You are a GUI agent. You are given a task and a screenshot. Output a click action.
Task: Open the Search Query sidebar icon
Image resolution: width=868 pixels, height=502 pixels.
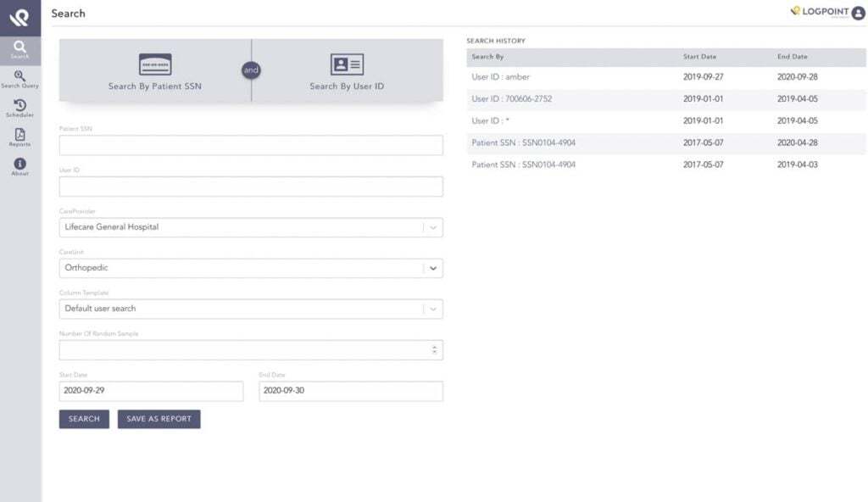pyautogui.click(x=19, y=78)
